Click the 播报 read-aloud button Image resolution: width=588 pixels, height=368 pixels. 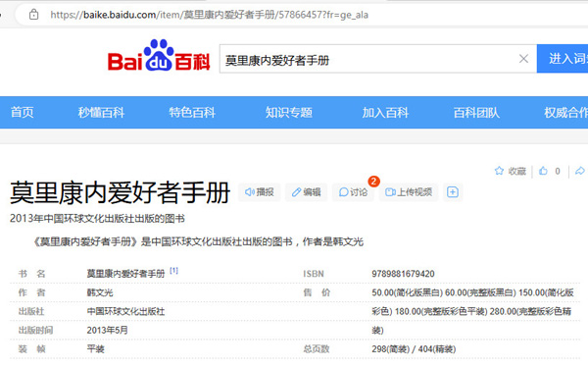(x=259, y=192)
